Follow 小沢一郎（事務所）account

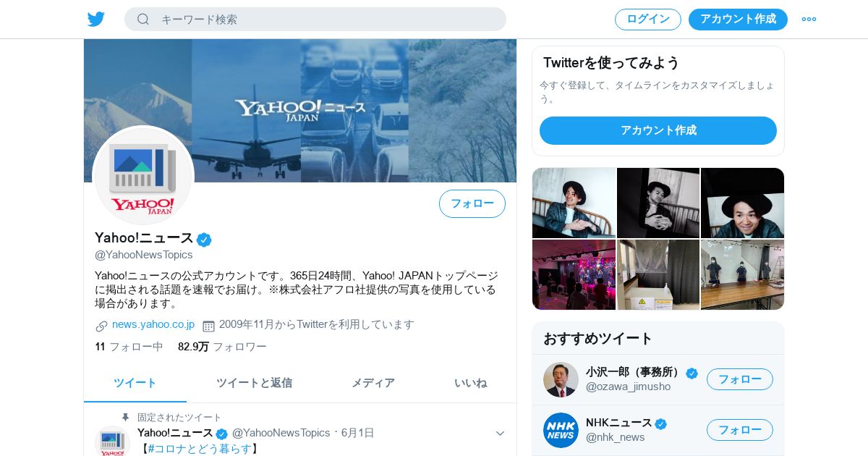click(740, 379)
